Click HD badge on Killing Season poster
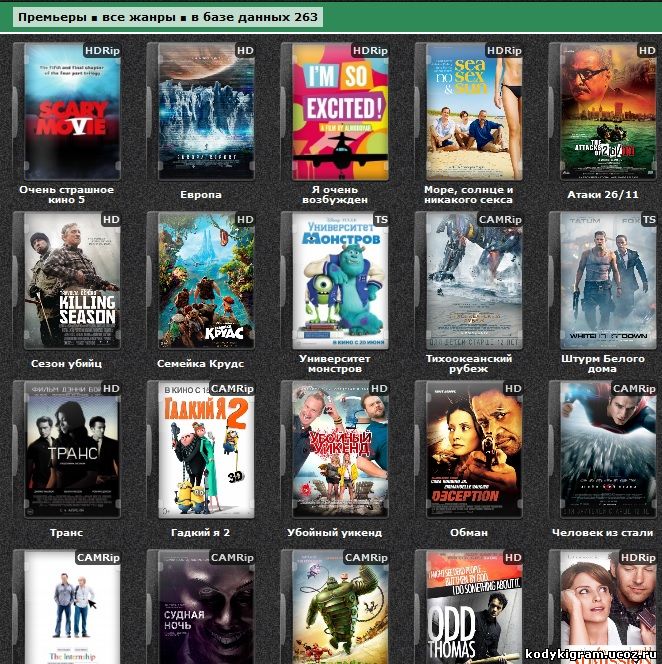 tap(111, 219)
